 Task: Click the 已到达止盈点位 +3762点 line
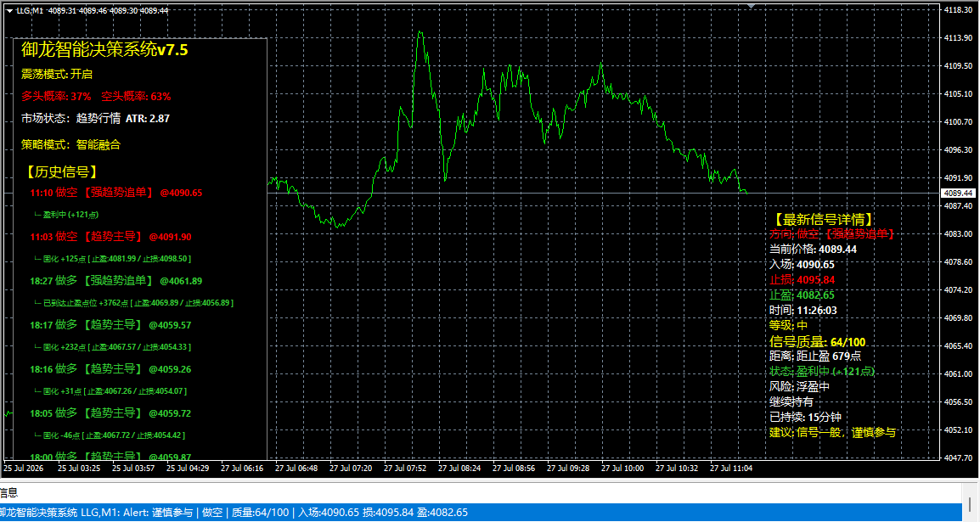(x=133, y=303)
